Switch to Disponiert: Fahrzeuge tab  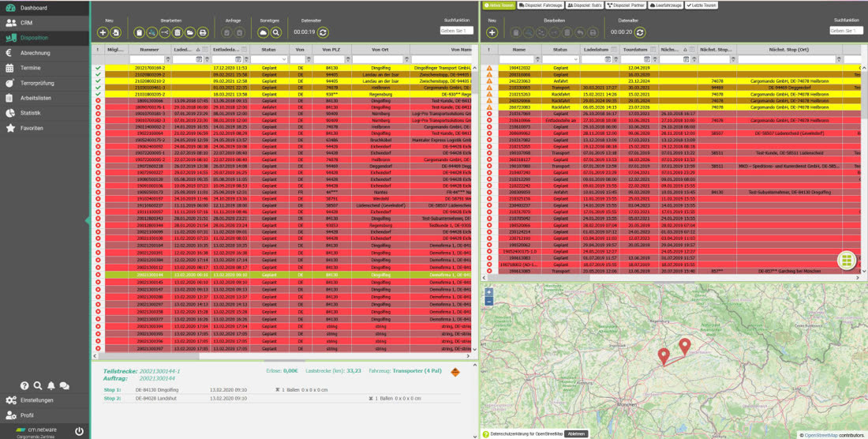click(x=541, y=5)
